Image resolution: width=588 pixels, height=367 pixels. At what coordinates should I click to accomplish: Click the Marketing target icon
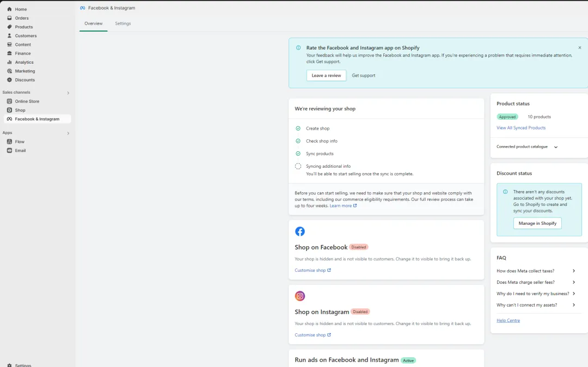click(9, 71)
